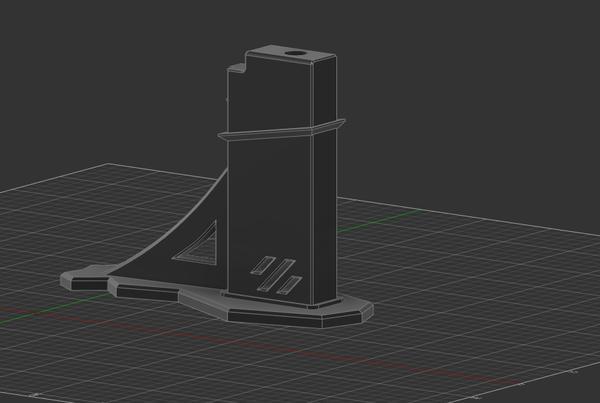
Task: Click the horizontal collar ring around the tower
Action: pyautogui.click(x=281, y=131)
